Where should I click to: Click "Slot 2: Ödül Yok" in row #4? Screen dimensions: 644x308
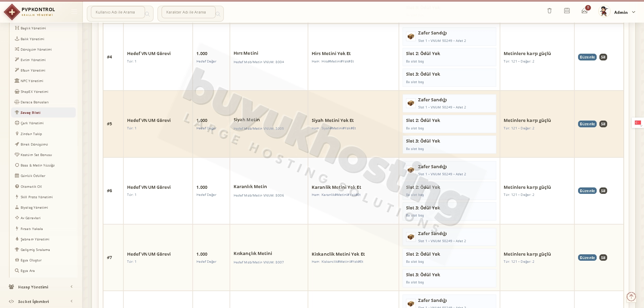423,53
